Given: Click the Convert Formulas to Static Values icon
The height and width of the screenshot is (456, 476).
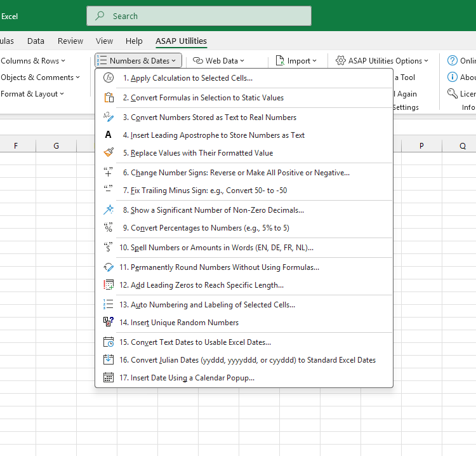Looking at the screenshot, I should 108,98.
